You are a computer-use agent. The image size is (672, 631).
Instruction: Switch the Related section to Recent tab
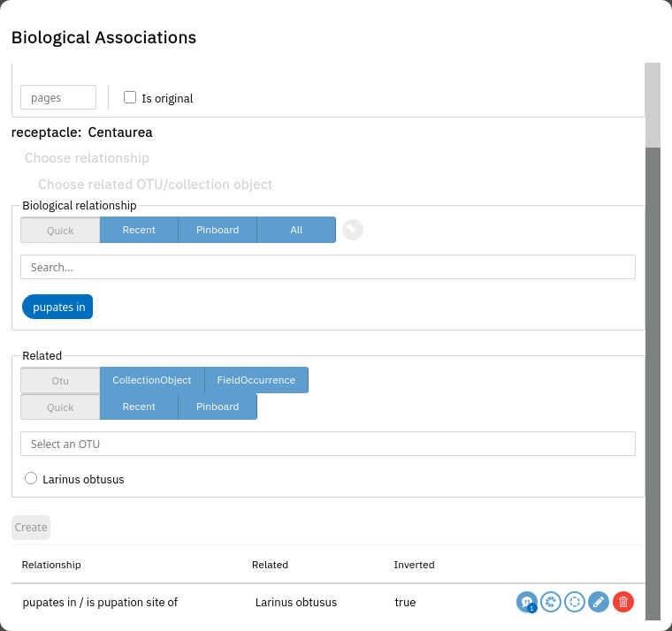139,407
